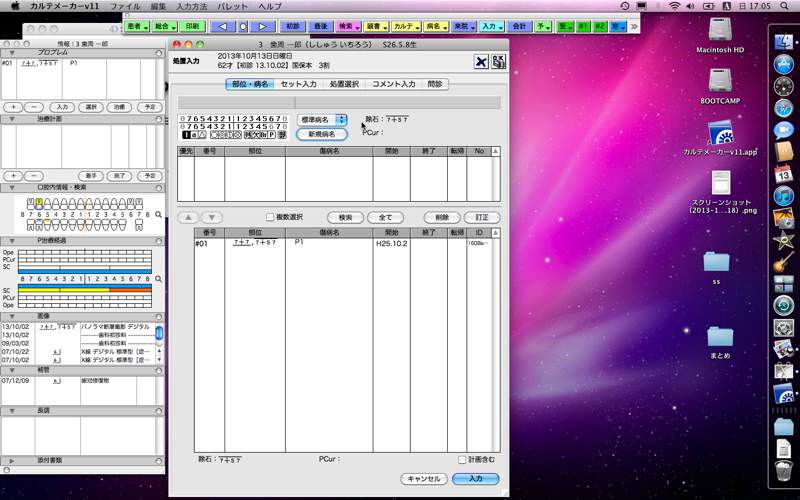Viewport: 800px width, 500px height.
Task: Click the previous record left-arrow toolbar button
Action: [x=223, y=24]
